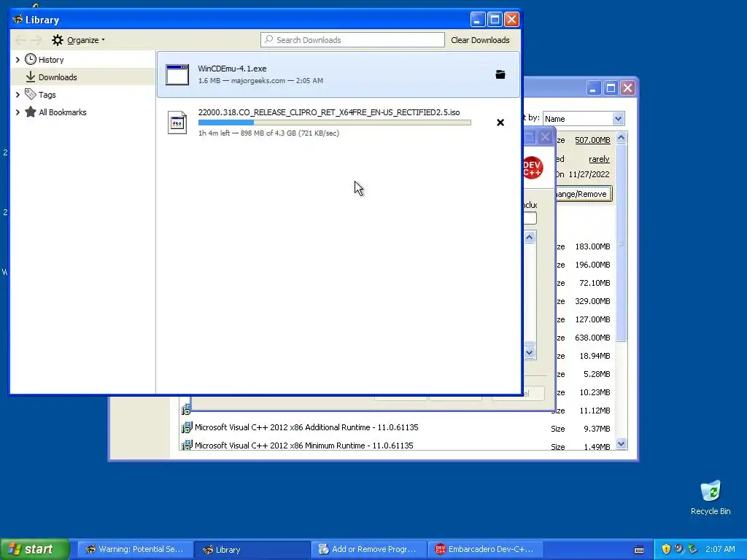This screenshot has height=560, width=747.
Task: Click scroll-up arrow of programs list
Action: [622, 138]
